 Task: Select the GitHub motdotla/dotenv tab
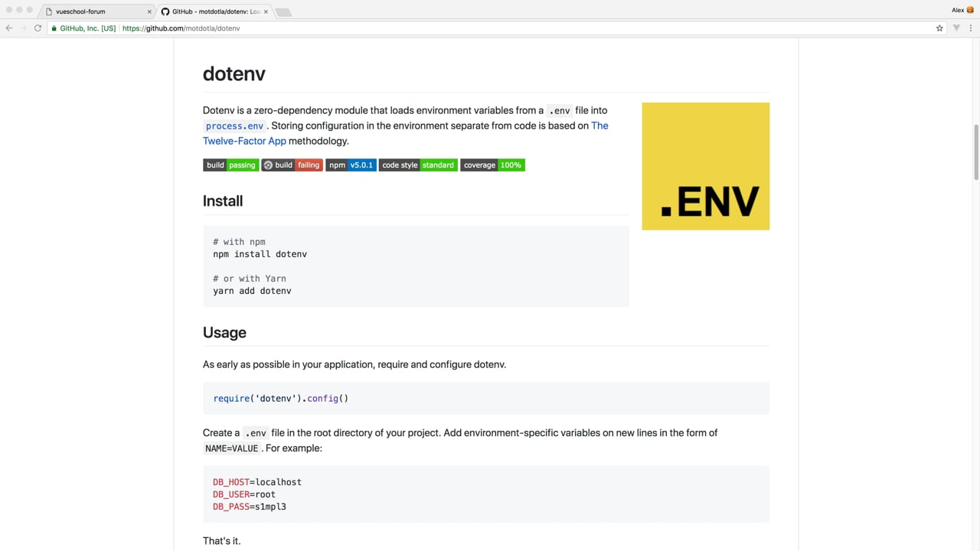point(215,11)
